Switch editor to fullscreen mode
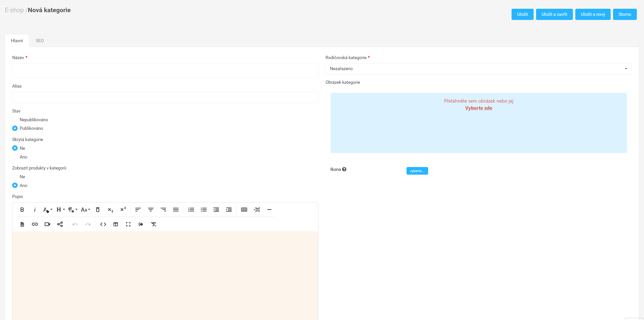Viewport: 644px width, 320px height. coord(128,224)
